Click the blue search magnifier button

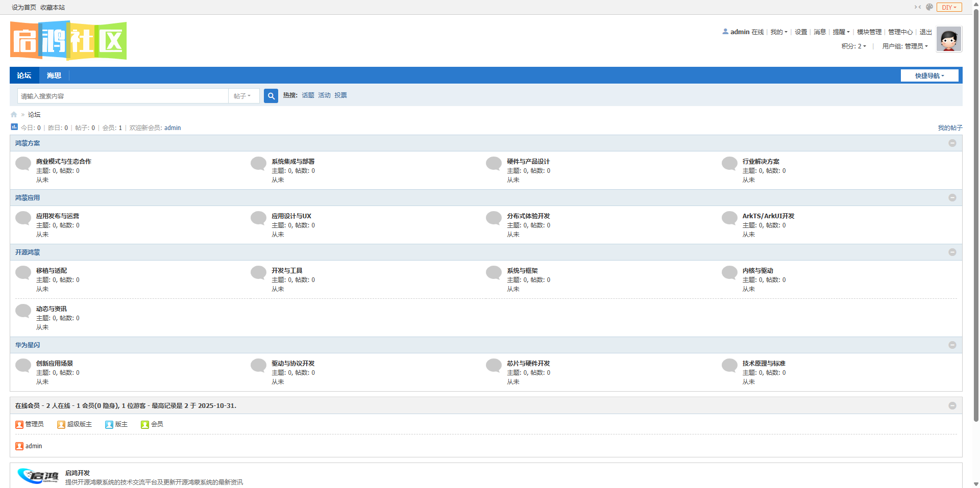coord(271,96)
